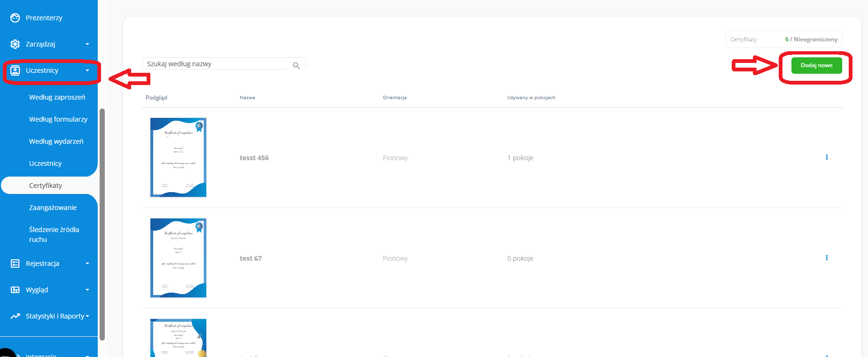Click the Uczestnicy sidebar icon

(15, 70)
